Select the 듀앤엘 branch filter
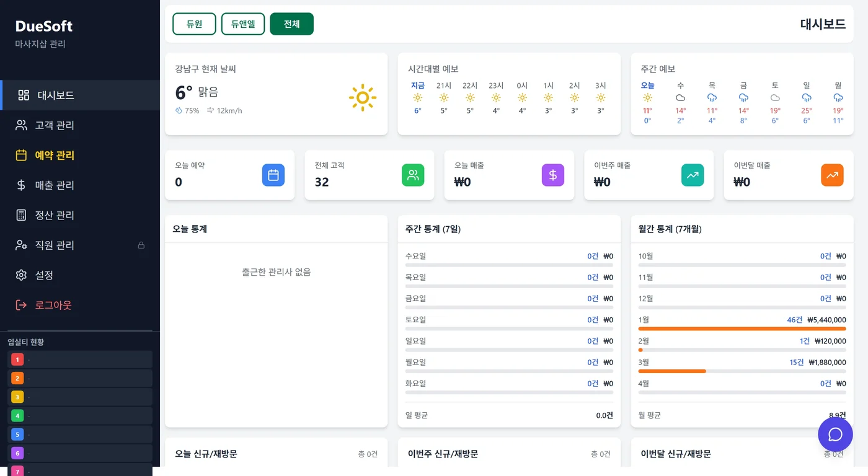This screenshot has height=476, width=868. 243,24
